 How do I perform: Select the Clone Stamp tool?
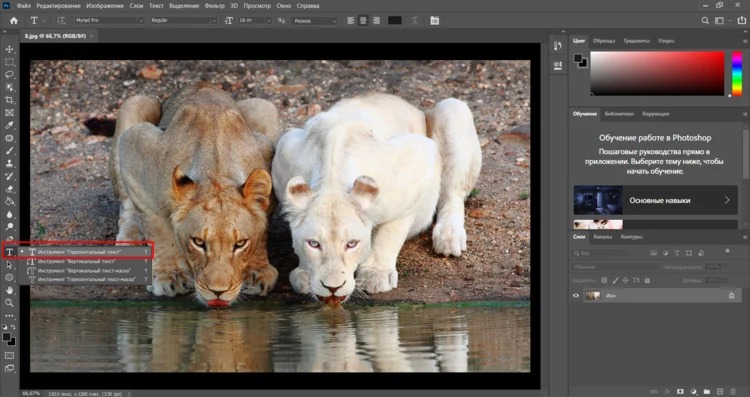pos(9,164)
